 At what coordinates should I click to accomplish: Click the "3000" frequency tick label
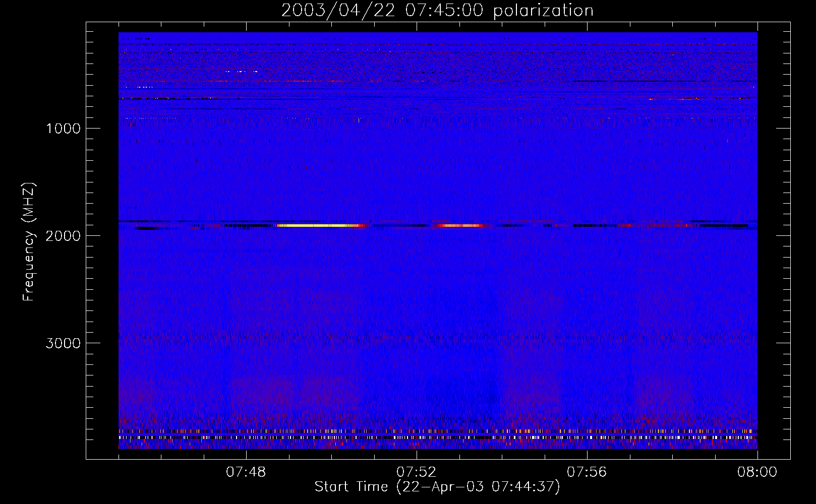[x=63, y=343]
